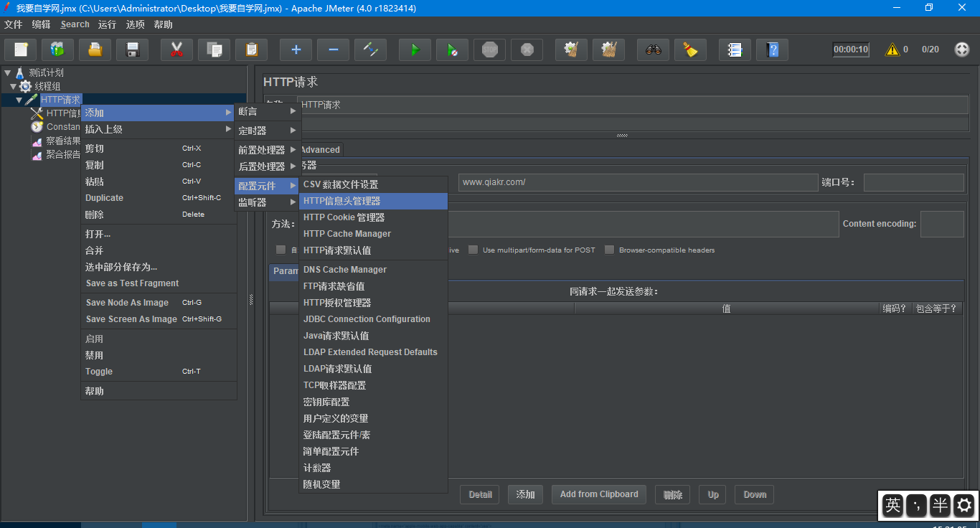Select 用户定义的变量 menu entry
The height and width of the screenshot is (528, 980).
[x=373, y=418]
